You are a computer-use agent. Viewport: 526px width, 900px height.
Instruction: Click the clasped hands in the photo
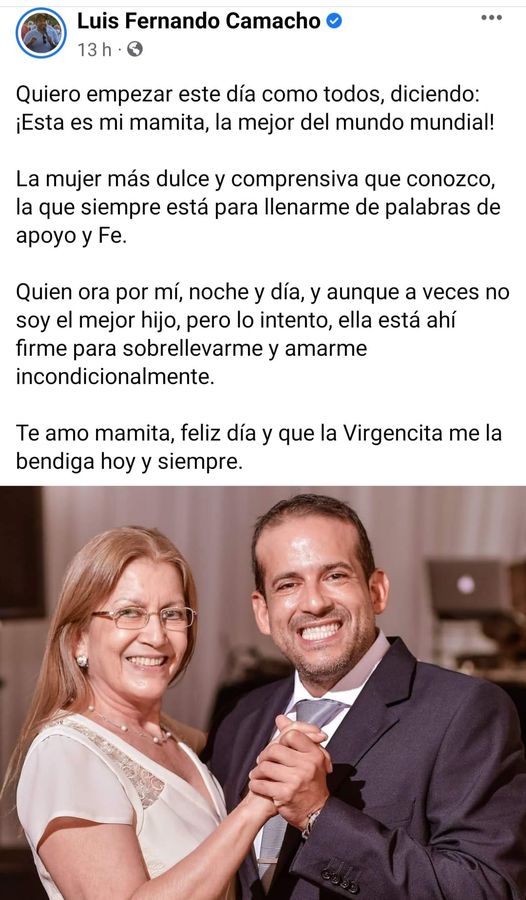(x=291, y=762)
